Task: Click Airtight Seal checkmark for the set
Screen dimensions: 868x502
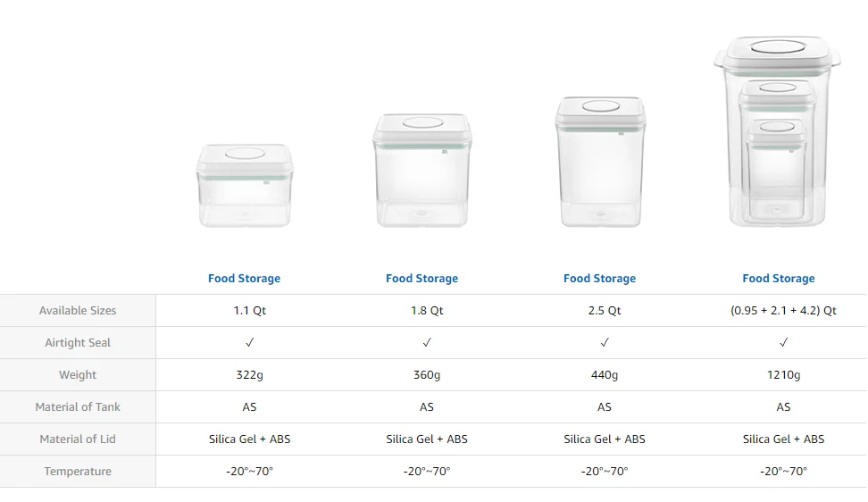Action: click(x=783, y=343)
